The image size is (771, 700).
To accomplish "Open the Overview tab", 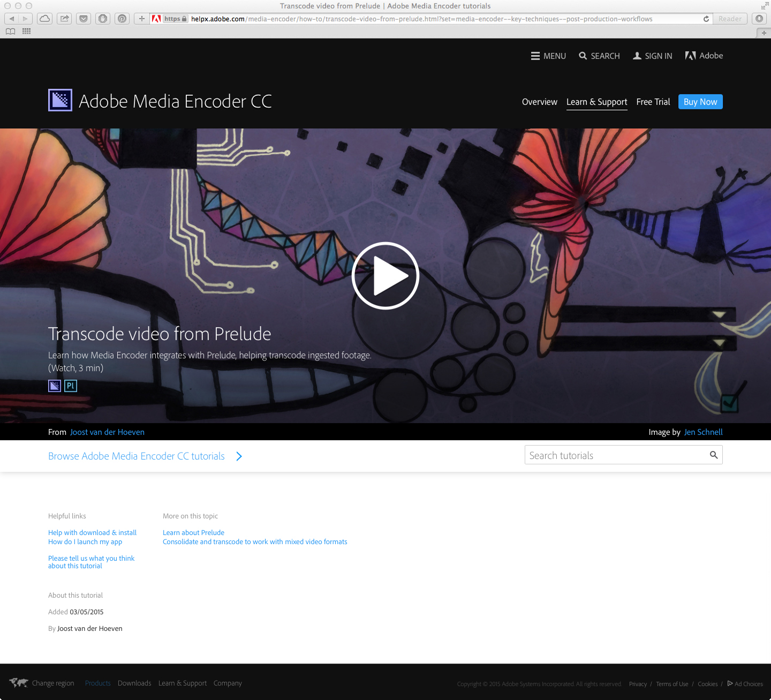I will pyautogui.click(x=539, y=102).
